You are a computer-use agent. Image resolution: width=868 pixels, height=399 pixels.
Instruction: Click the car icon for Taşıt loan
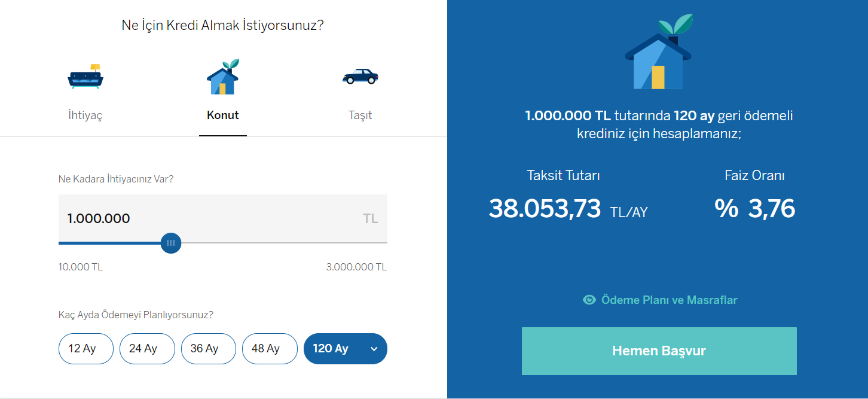pyautogui.click(x=360, y=77)
